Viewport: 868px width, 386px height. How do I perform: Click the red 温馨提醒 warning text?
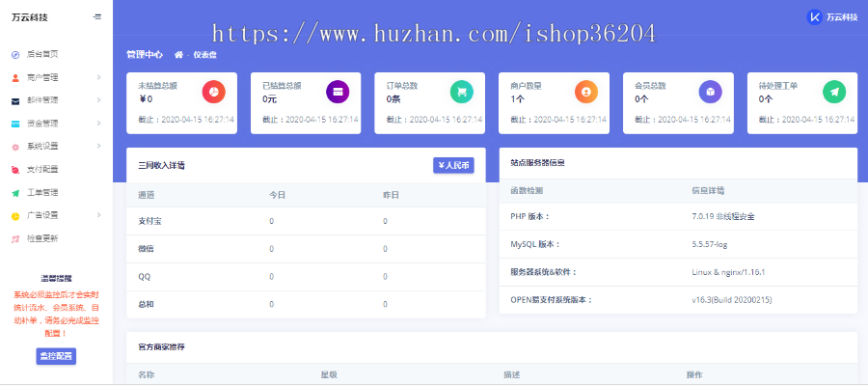click(56, 314)
